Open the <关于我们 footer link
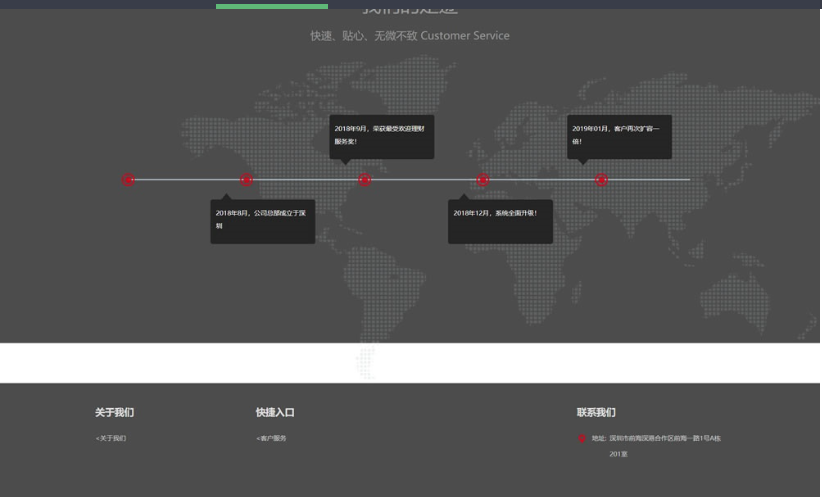This screenshot has height=497, width=822. tap(111, 439)
